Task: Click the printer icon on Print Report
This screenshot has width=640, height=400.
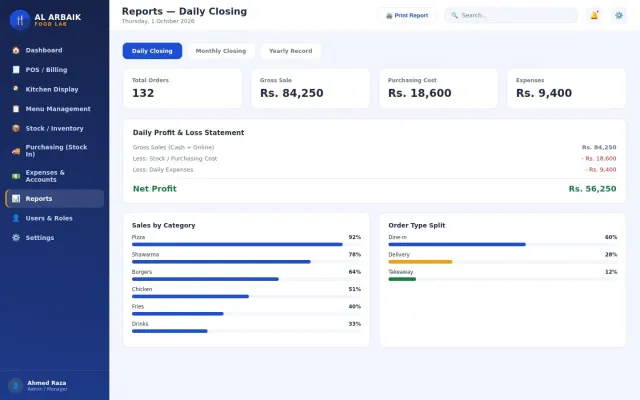Action: 389,16
